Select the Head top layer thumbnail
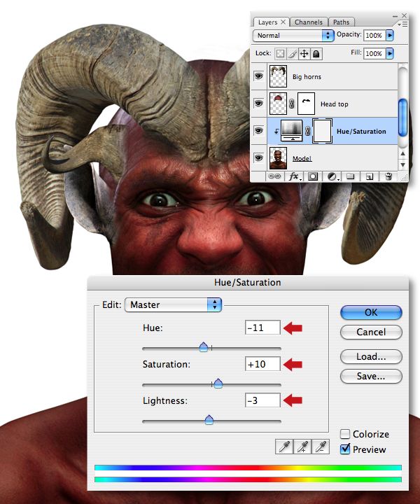420x504 pixels. (x=278, y=104)
